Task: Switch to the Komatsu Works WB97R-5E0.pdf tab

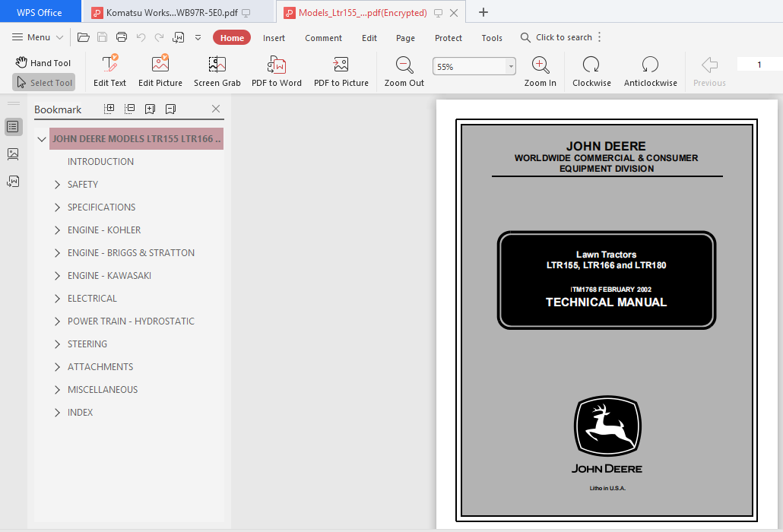Action: point(178,12)
